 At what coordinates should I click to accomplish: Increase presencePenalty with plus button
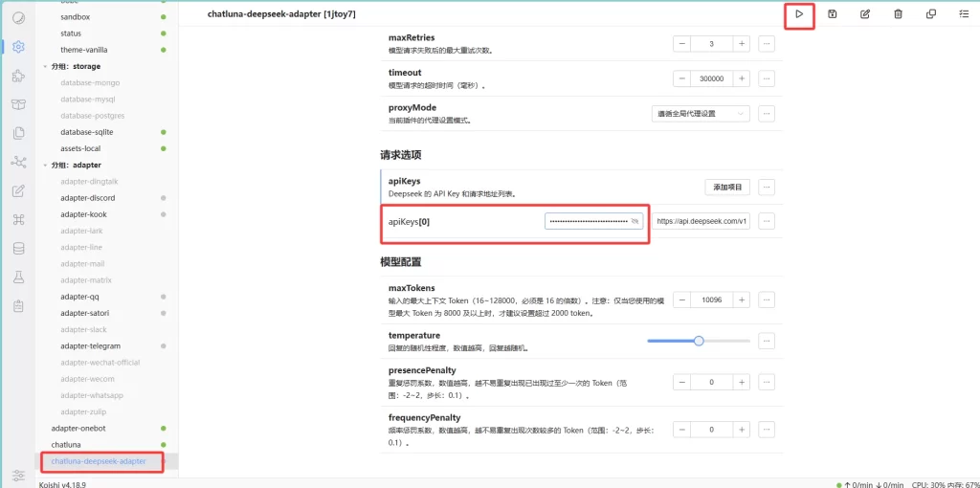(742, 382)
